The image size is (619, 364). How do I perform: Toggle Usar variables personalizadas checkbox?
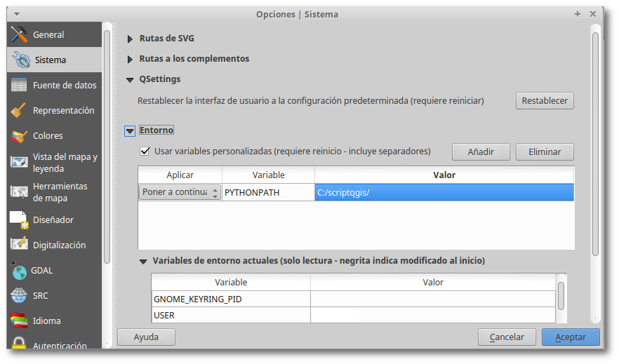(x=145, y=151)
